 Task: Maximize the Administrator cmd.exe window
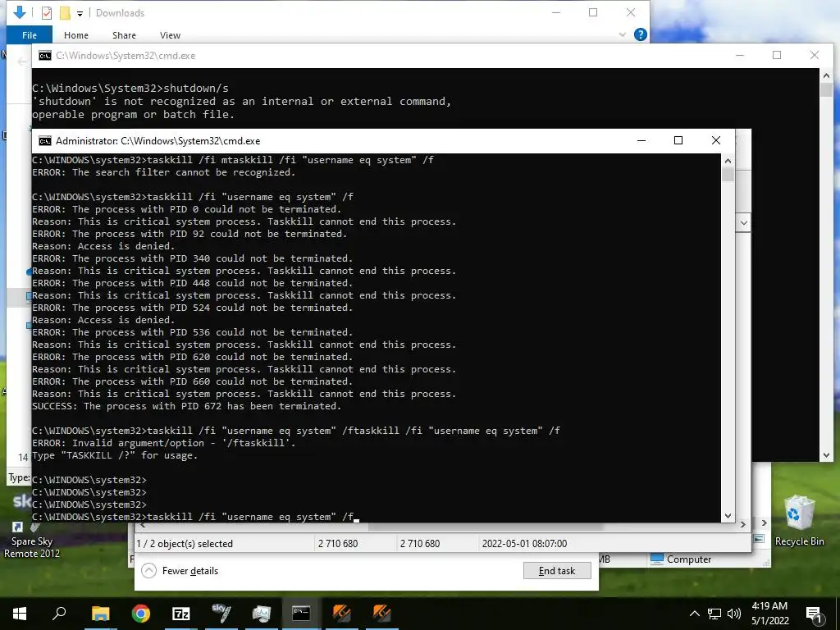pyautogui.click(x=678, y=140)
